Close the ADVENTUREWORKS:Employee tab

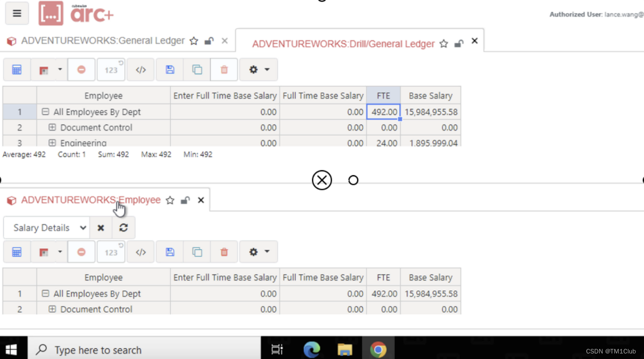(201, 200)
